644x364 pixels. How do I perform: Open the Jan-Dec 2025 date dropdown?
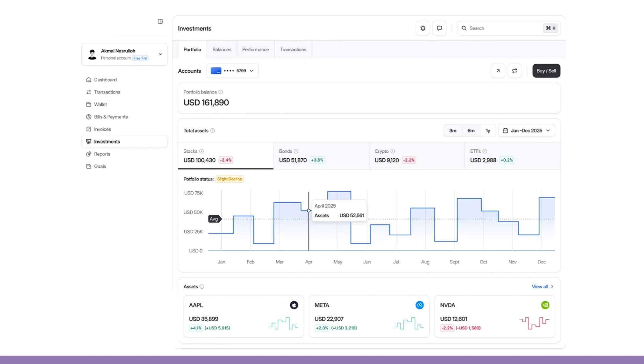[x=526, y=131]
